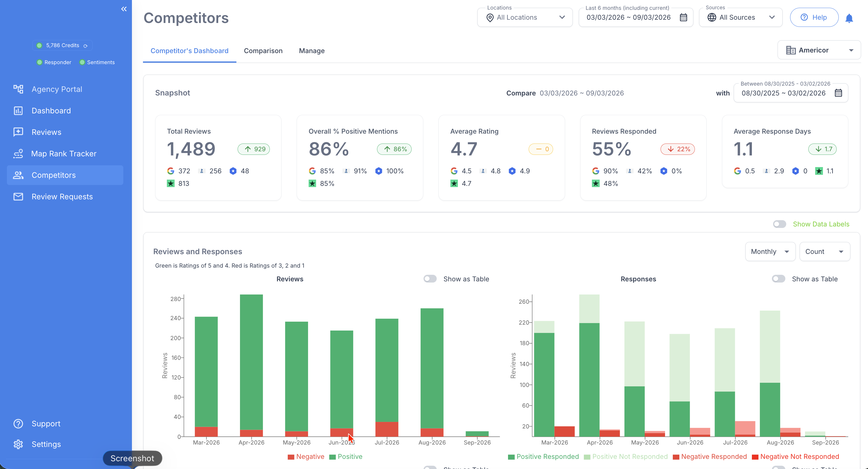Open Map Rank Tracker menu item
Image resolution: width=868 pixels, height=469 pixels.
point(65,154)
